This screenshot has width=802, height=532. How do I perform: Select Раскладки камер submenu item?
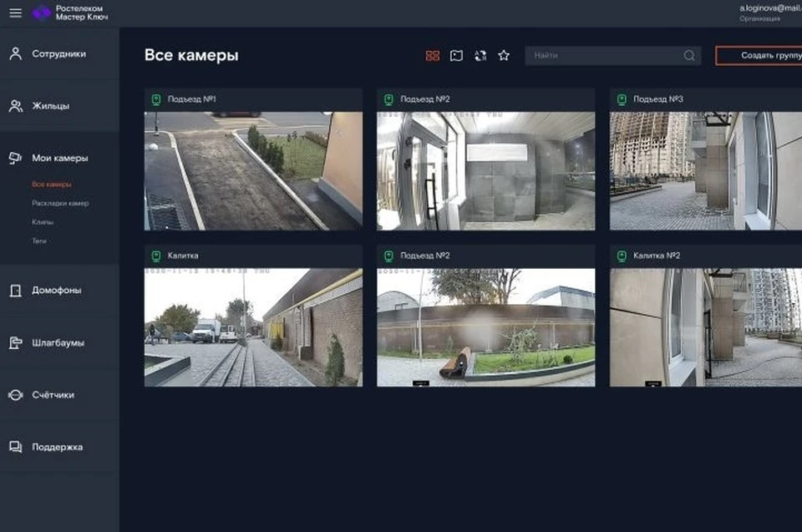pos(60,203)
